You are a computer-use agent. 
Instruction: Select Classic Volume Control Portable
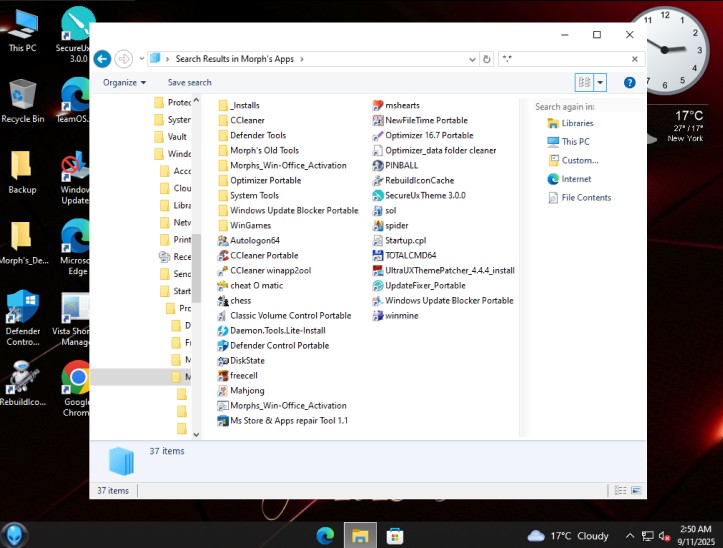(x=284, y=316)
